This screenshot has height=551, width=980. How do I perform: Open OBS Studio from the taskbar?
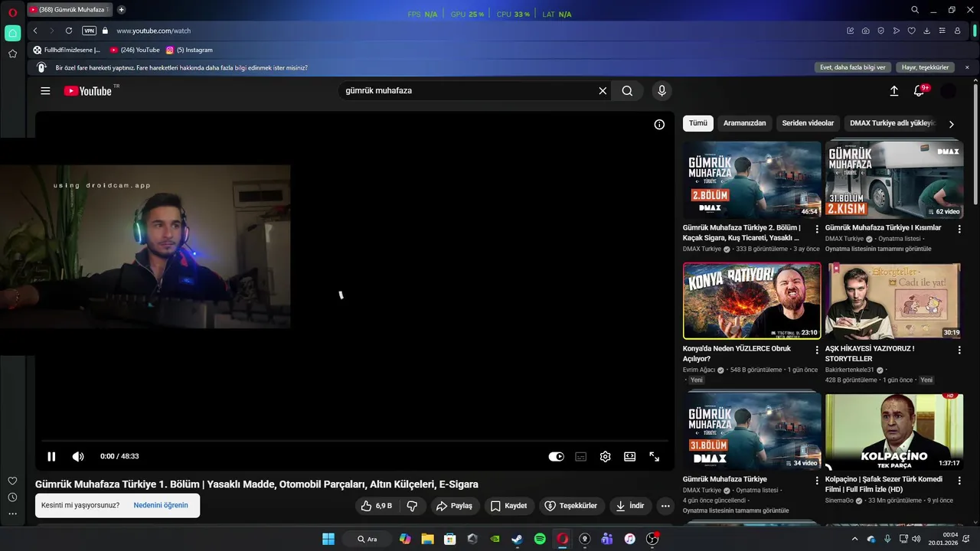click(x=652, y=539)
